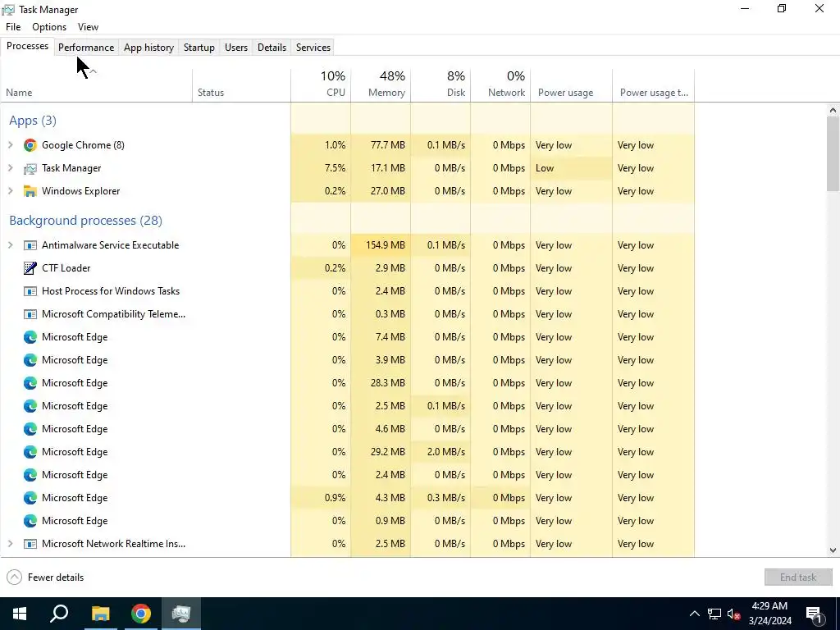Click the 2.0 MB/s disk cell

441,452
